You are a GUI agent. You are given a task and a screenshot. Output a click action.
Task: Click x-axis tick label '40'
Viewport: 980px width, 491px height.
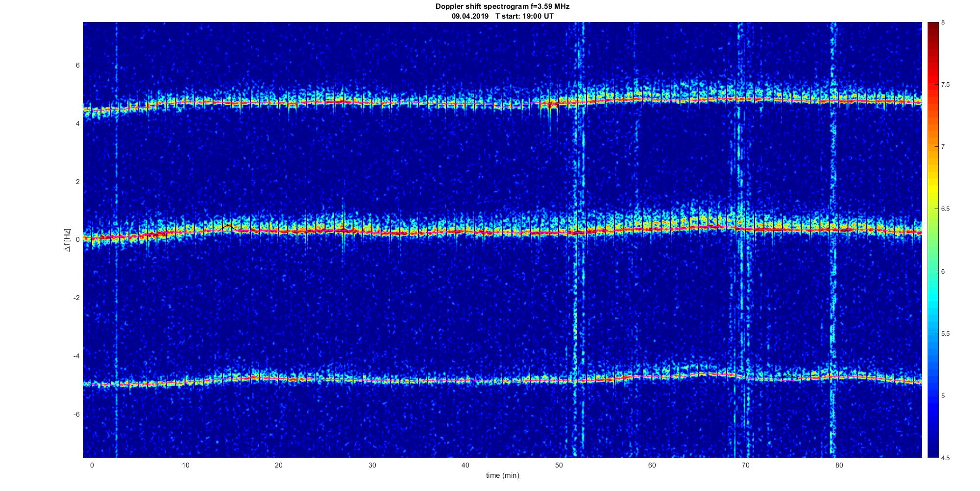click(x=465, y=465)
